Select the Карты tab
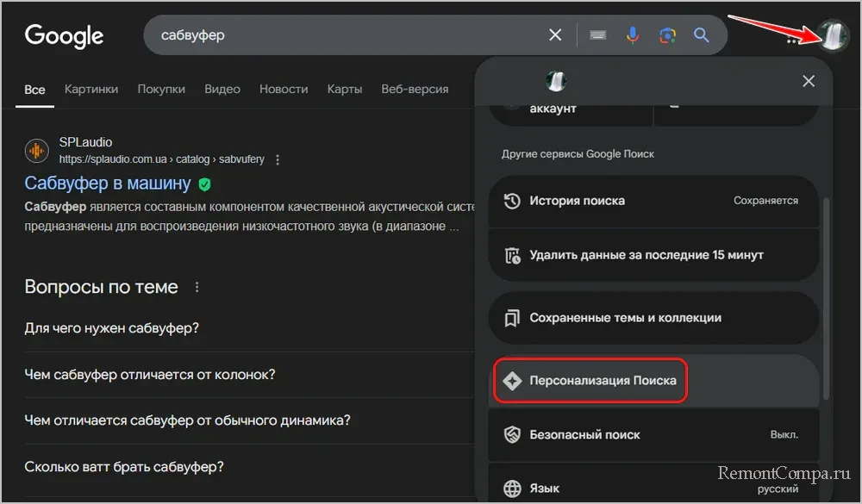The height and width of the screenshot is (504, 862). [x=345, y=89]
